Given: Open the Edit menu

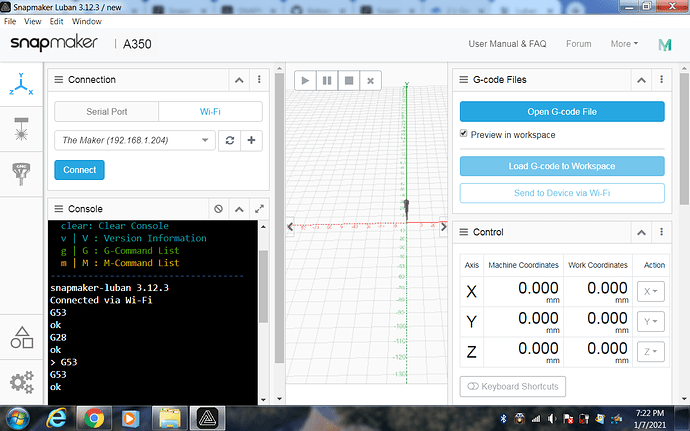Looking at the screenshot, I should tap(56, 21).
